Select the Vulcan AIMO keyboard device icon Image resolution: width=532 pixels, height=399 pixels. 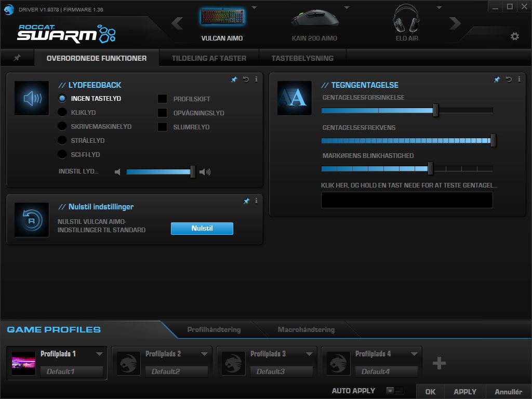click(x=222, y=17)
